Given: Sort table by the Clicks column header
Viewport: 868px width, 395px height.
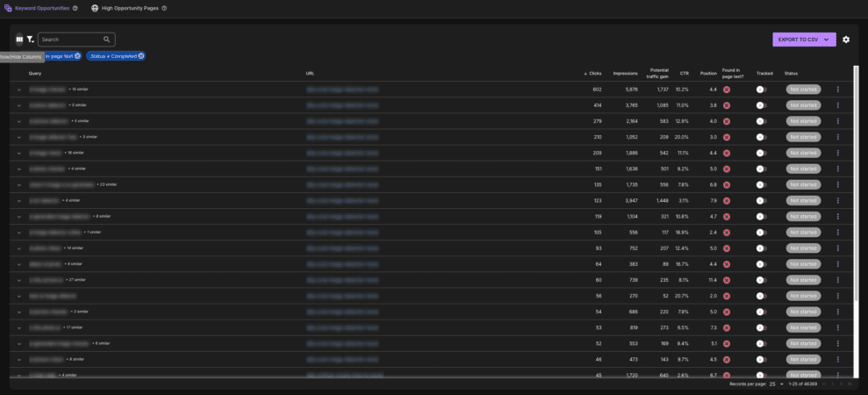Looking at the screenshot, I should pyautogui.click(x=594, y=74).
